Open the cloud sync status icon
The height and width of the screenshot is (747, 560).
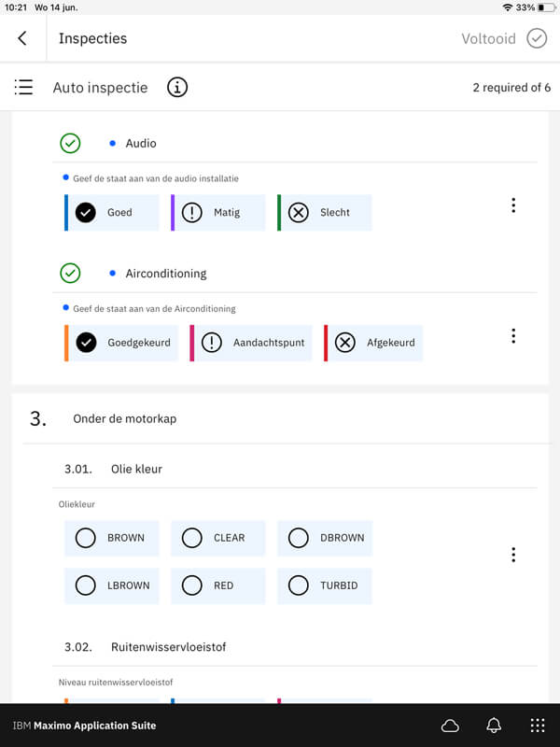pos(450,726)
